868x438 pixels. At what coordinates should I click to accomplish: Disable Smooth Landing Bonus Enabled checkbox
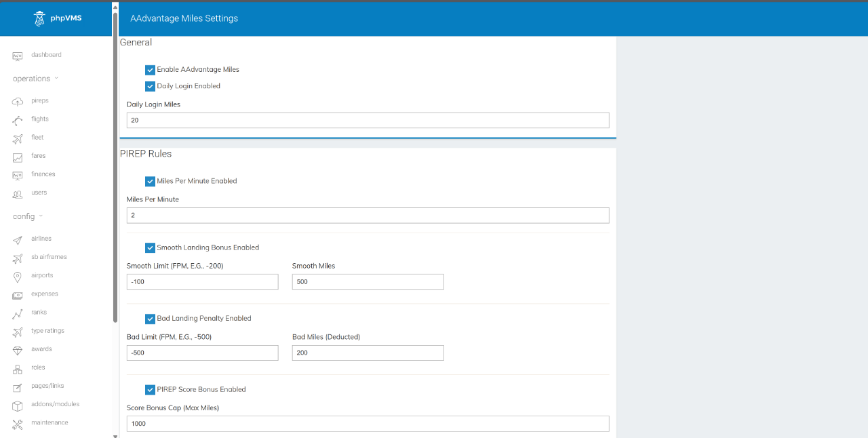point(150,247)
